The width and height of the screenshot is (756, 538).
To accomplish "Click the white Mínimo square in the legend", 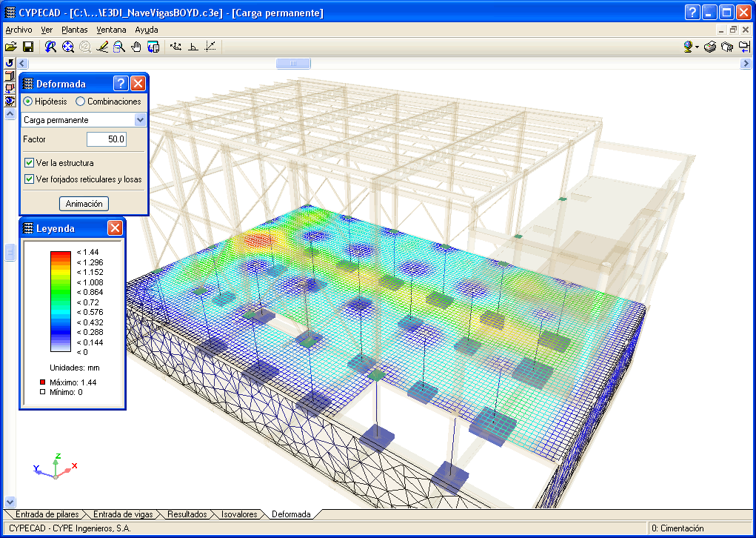I will 42,392.
